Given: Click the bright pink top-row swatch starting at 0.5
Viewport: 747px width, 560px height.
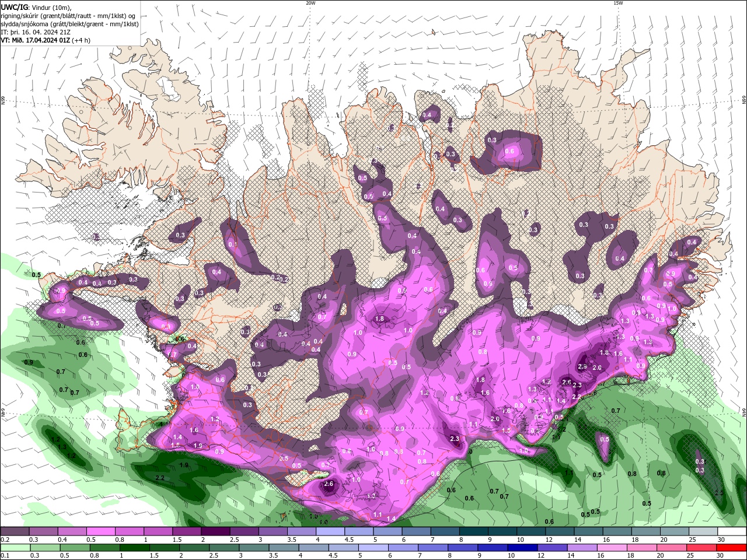Looking at the screenshot, I should (100, 531).
